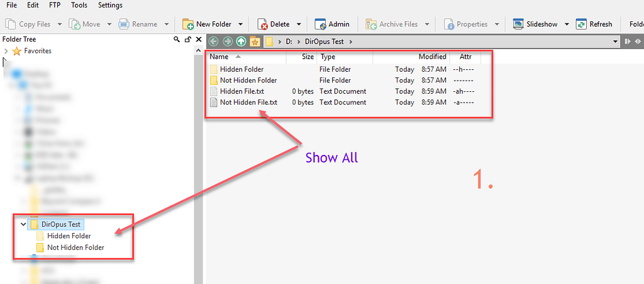Sort by the Modified column header
Image resolution: width=644 pixels, height=284 pixels.
click(411, 57)
